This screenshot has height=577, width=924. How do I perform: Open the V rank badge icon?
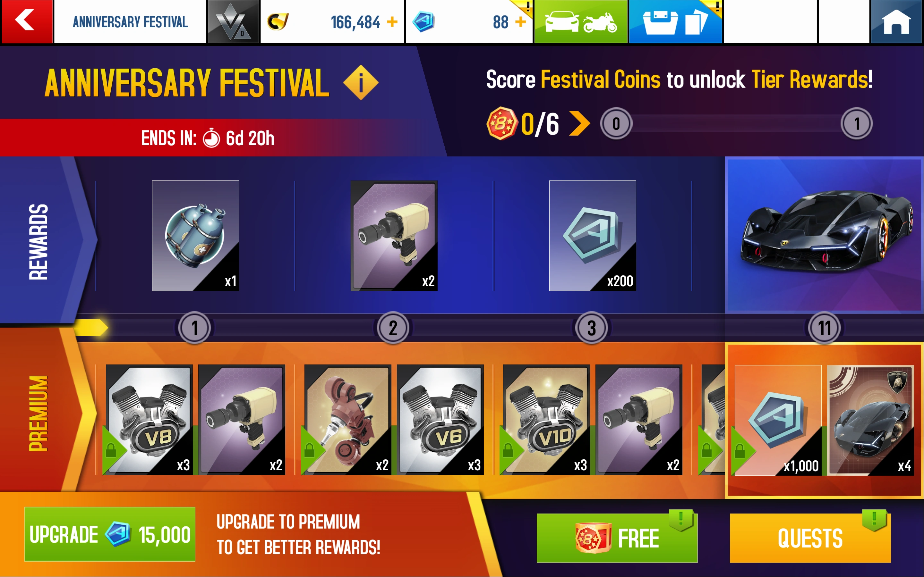click(x=233, y=21)
